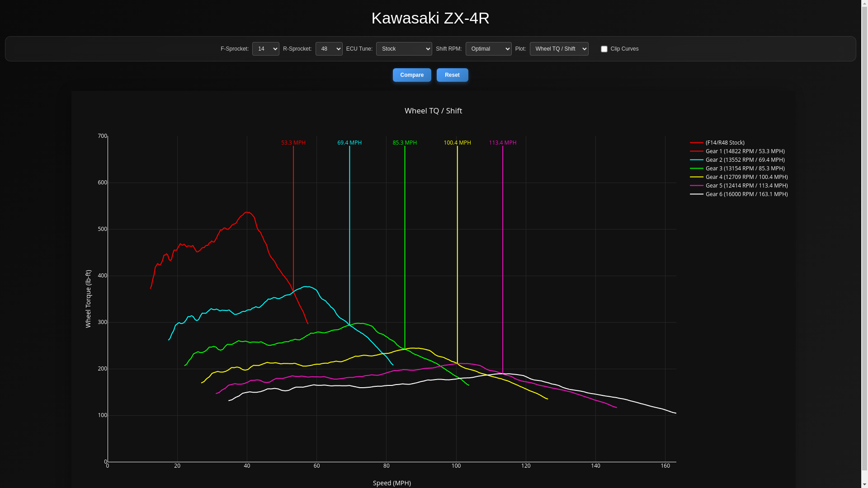Open the F-Sprocket dropdown showing 14
The image size is (868, 488).
click(x=265, y=49)
